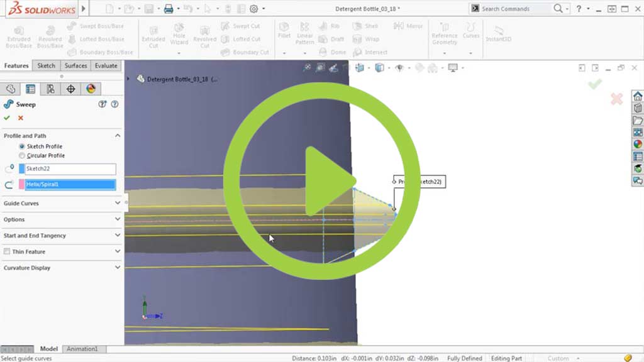The height and width of the screenshot is (362, 644).
Task: Open the Appearances ball in right task pane
Action: (637, 145)
